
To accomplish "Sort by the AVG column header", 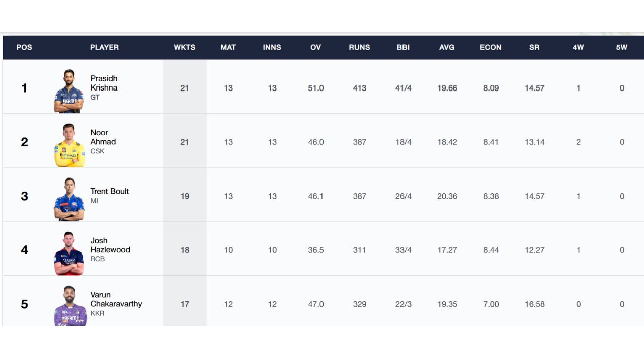I will [x=447, y=47].
